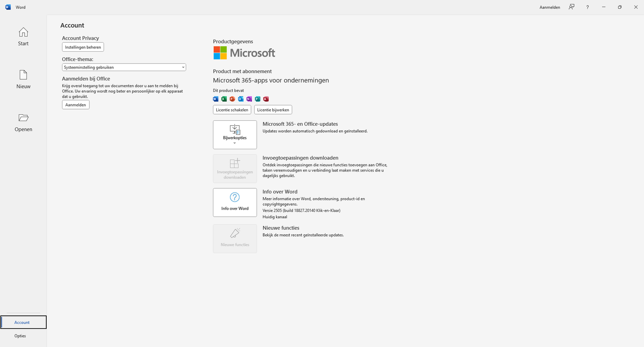Select the Account tab in sidebar
Viewport: 644px width, 347px height.
pos(23,322)
